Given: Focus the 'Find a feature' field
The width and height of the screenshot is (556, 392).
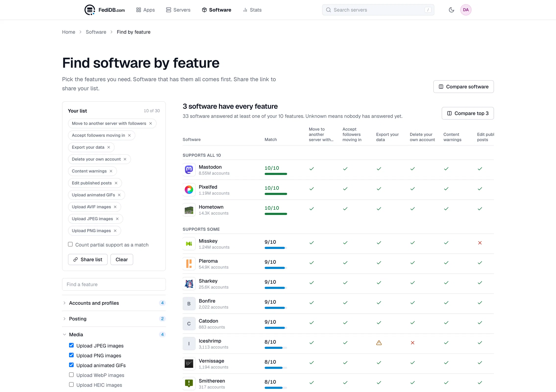Looking at the screenshot, I should point(114,284).
